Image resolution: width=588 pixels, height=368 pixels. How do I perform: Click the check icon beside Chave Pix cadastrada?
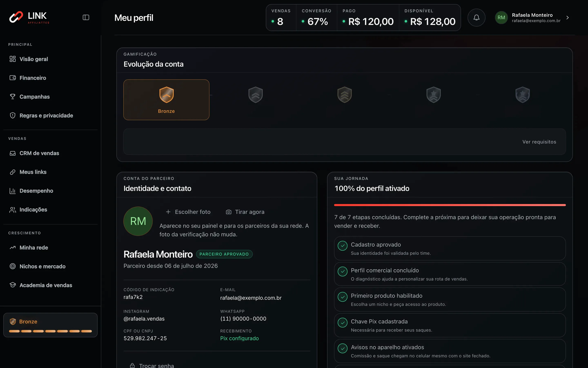click(x=342, y=323)
